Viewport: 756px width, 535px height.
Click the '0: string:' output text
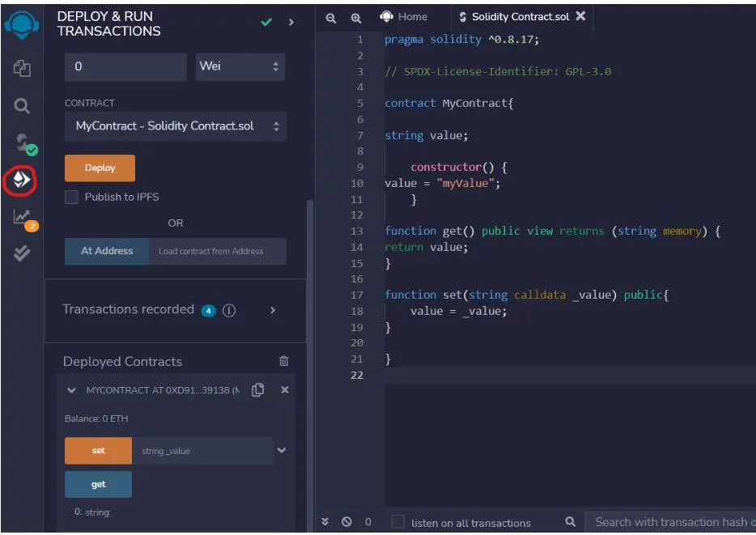92,512
